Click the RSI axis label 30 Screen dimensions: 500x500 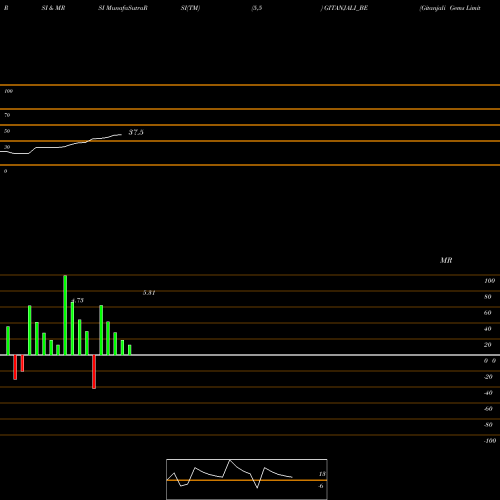[7, 147]
